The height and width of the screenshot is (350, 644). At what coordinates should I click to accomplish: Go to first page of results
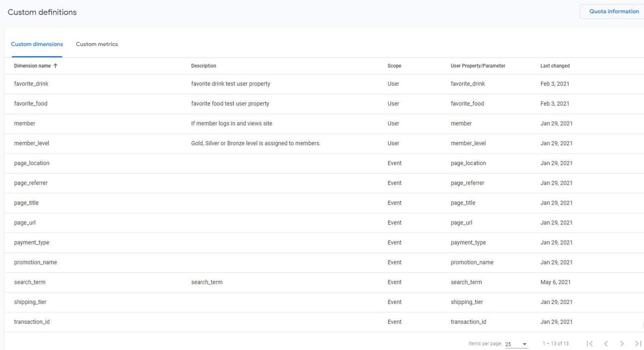click(590, 344)
